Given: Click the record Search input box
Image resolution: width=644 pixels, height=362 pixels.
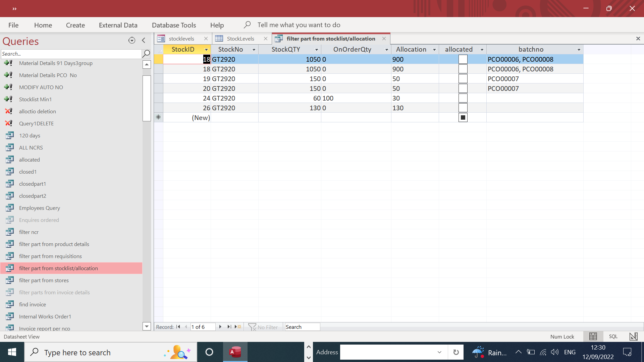Looking at the screenshot, I should pos(302,327).
